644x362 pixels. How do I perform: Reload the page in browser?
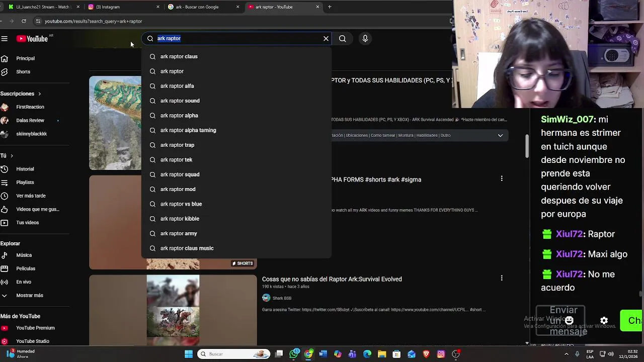(x=24, y=21)
